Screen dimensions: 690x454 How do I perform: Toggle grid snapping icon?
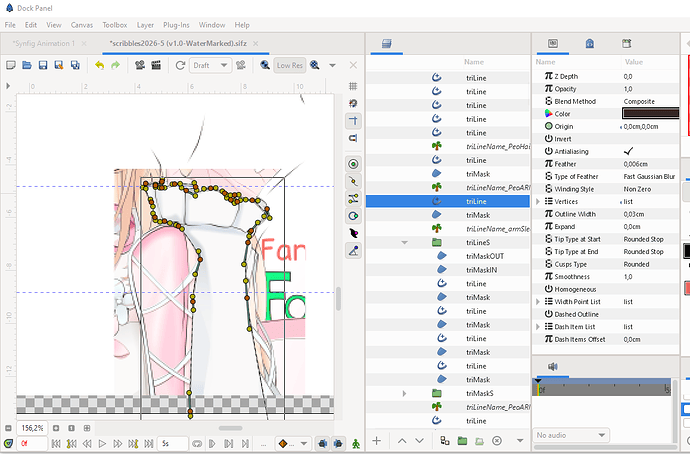[x=353, y=103]
